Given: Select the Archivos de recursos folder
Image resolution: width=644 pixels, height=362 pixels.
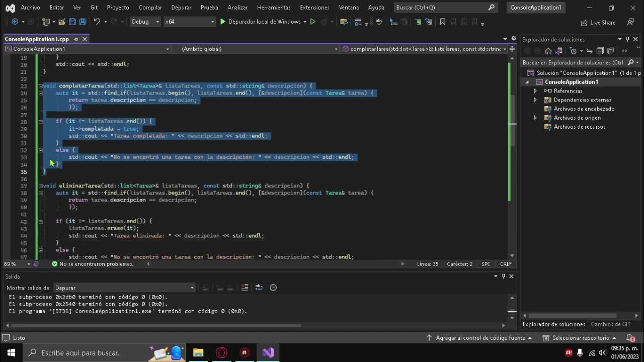Looking at the screenshot, I should (579, 127).
